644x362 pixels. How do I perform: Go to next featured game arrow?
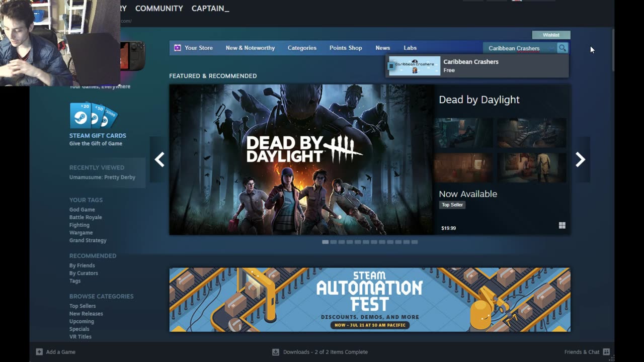(x=580, y=159)
